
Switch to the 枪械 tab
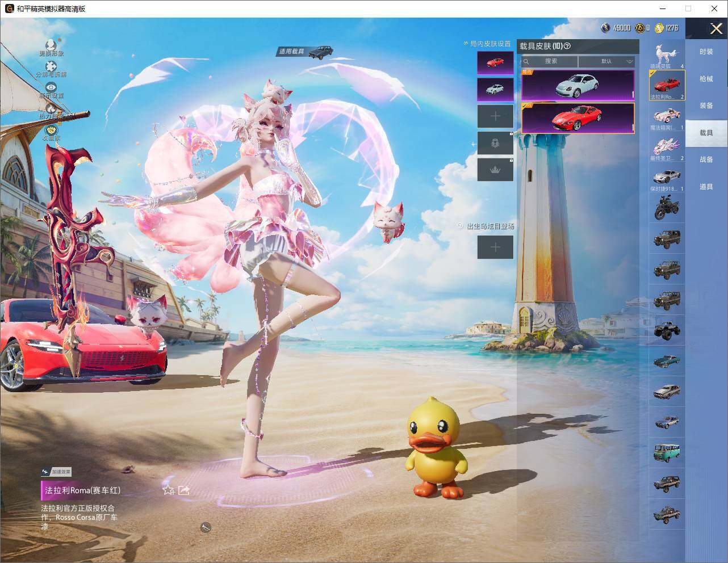[x=706, y=79]
